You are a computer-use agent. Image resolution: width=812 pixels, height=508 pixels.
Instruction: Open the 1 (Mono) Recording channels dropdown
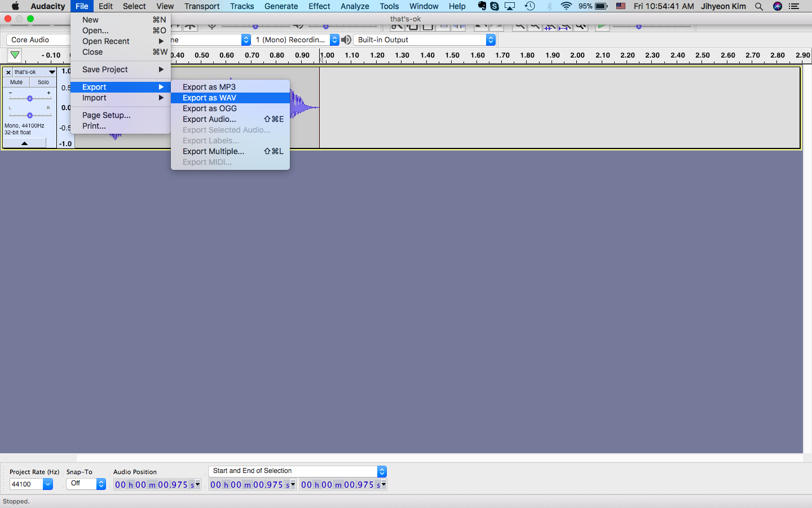click(295, 40)
